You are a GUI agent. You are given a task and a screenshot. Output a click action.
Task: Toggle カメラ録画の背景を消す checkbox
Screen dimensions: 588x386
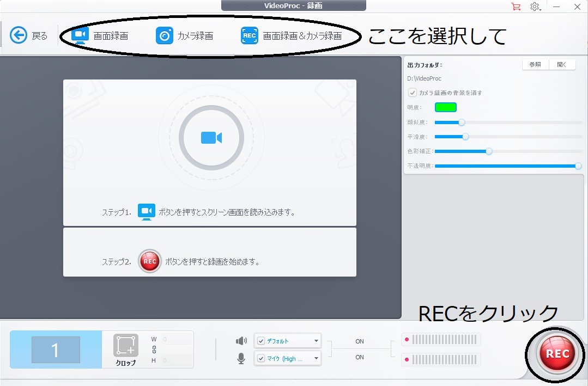pyautogui.click(x=413, y=93)
